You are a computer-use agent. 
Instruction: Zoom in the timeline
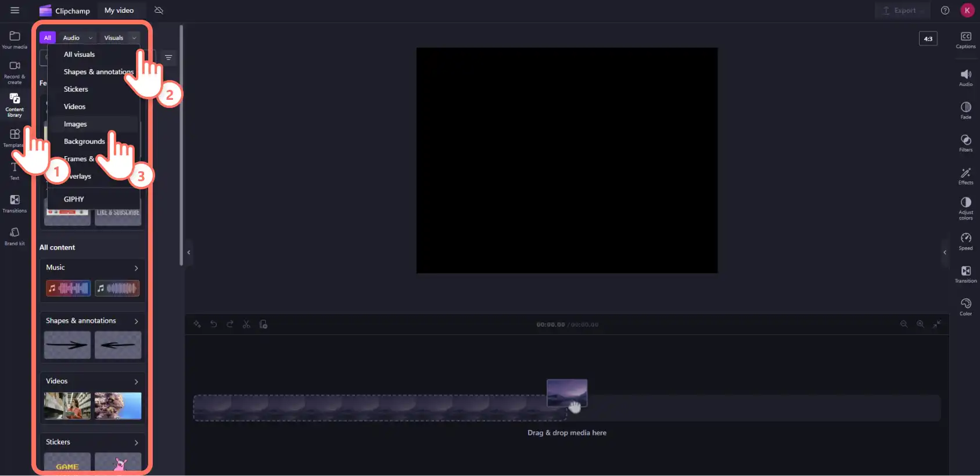point(920,324)
